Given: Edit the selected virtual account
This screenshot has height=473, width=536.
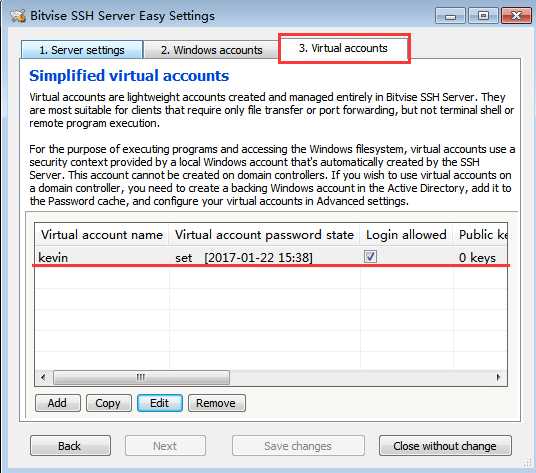Looking at the screenshot, I should tap(160, 403).
